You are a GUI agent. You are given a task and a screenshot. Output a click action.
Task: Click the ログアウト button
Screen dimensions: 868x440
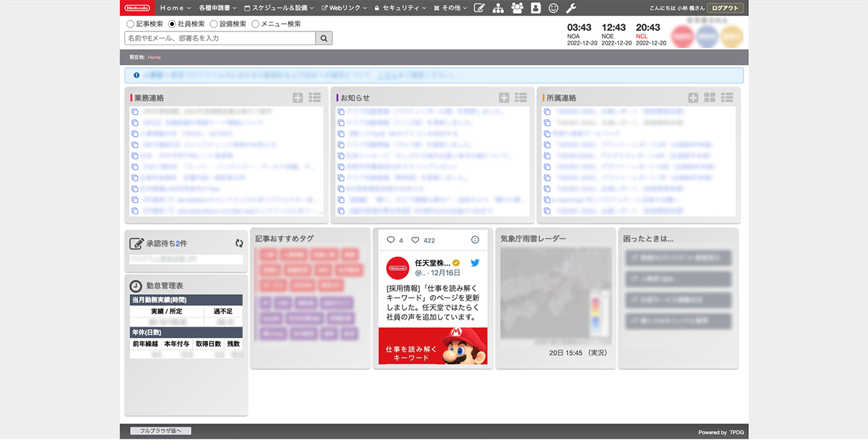[x=725, y=8]
